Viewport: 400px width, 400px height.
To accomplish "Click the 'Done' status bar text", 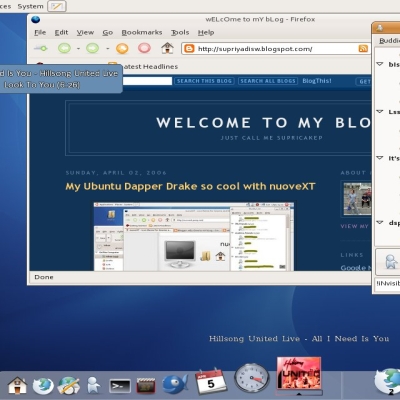I will 44,277.
